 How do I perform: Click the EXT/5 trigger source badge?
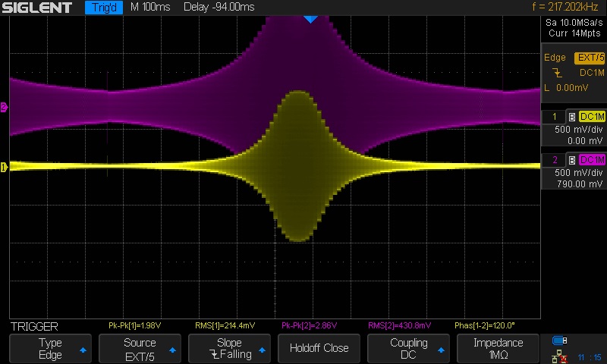pyautogui.click(x=590, y=58)
